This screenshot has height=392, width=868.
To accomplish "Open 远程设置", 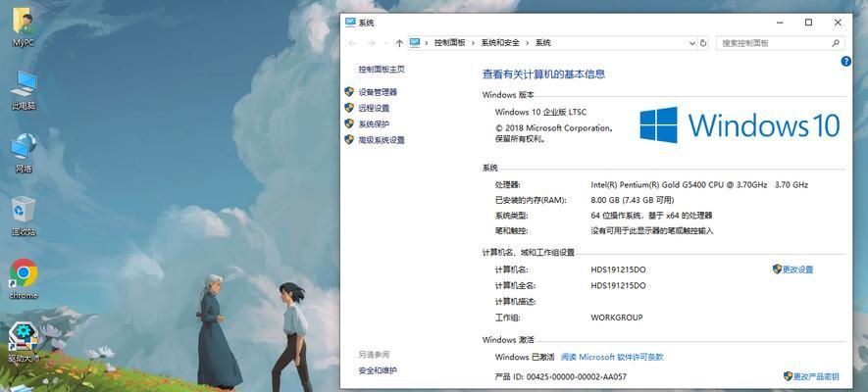I will (x=374, y=109).
